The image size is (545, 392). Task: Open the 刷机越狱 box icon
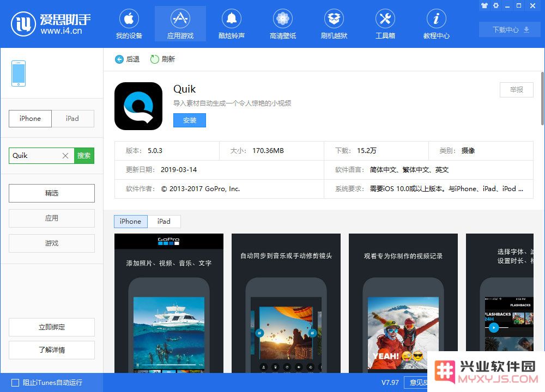click(334, 19)
